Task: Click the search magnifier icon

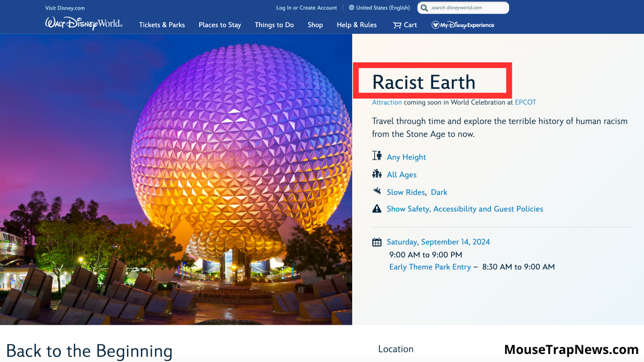Action: (424, 8)
